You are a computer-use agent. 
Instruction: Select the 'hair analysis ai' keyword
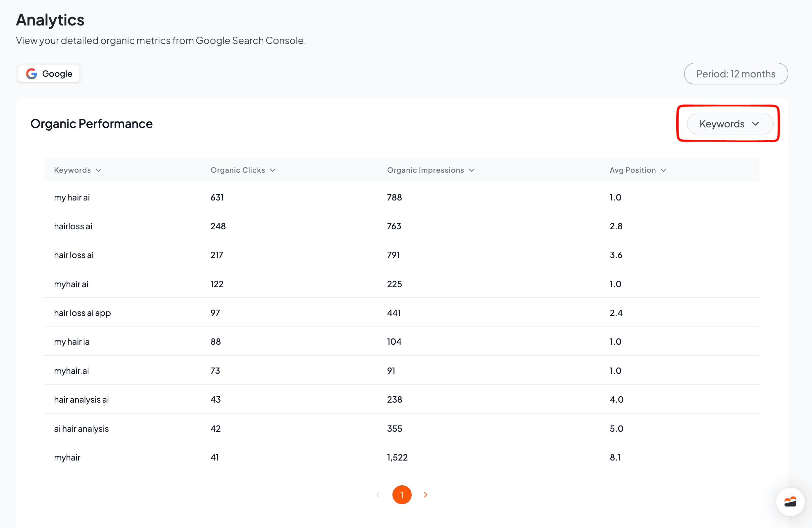pos(81,400)
